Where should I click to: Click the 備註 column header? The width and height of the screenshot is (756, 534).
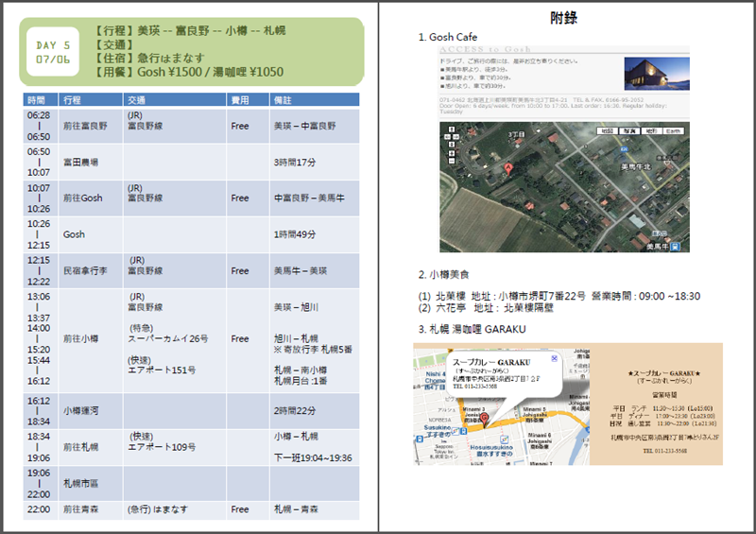tap(315, 100)
